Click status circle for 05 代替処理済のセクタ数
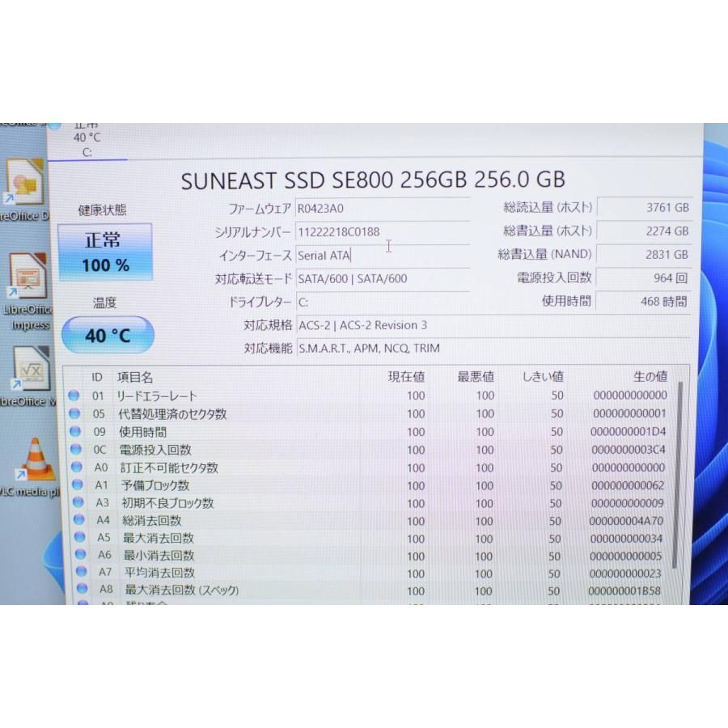This screenshot has height=728, width=728. pos(74,413)
